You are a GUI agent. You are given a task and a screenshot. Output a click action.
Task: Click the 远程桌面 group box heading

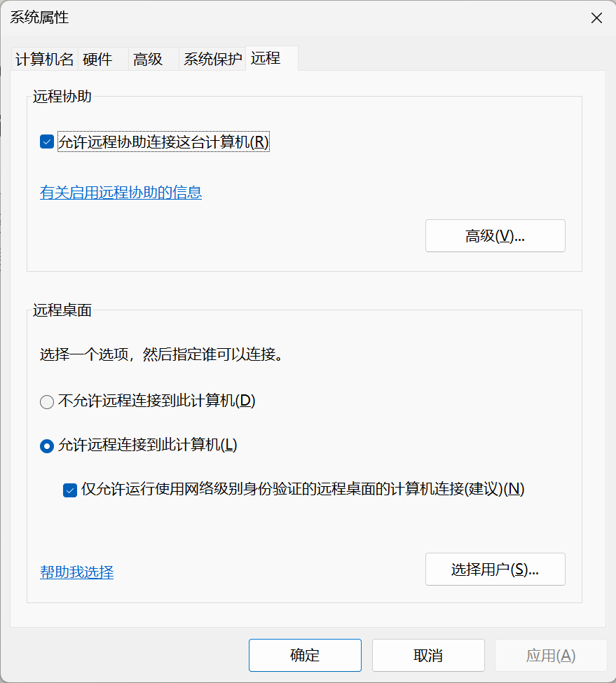click(x=62, y=311)
